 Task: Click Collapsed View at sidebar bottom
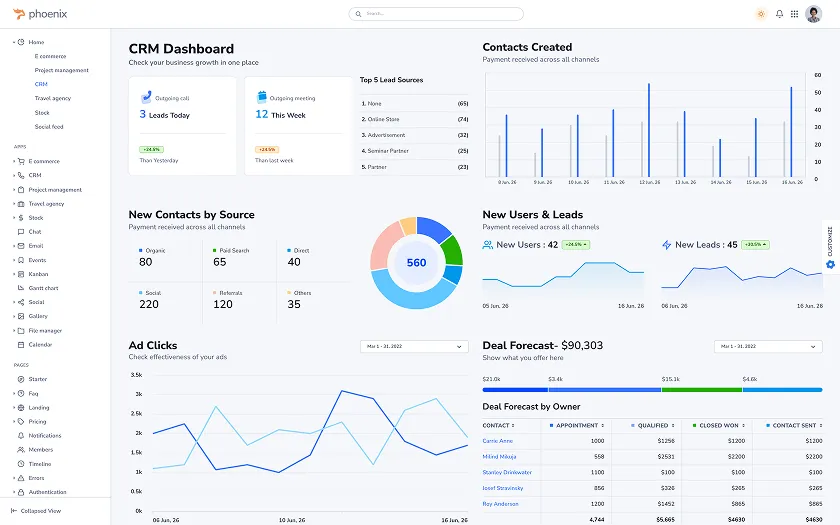[x=36, y=511]
